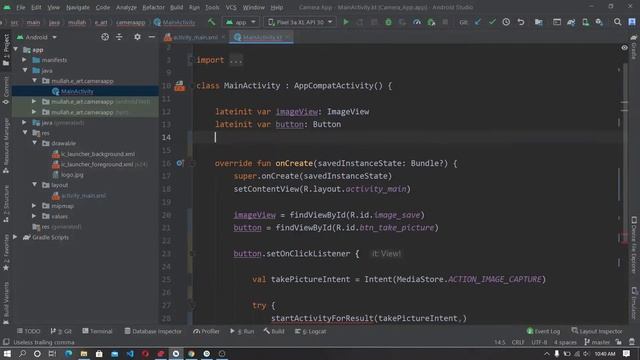This screenshot has height=360, width=640.
Task: Open Windows search from the taskbar
Action: 22,353
